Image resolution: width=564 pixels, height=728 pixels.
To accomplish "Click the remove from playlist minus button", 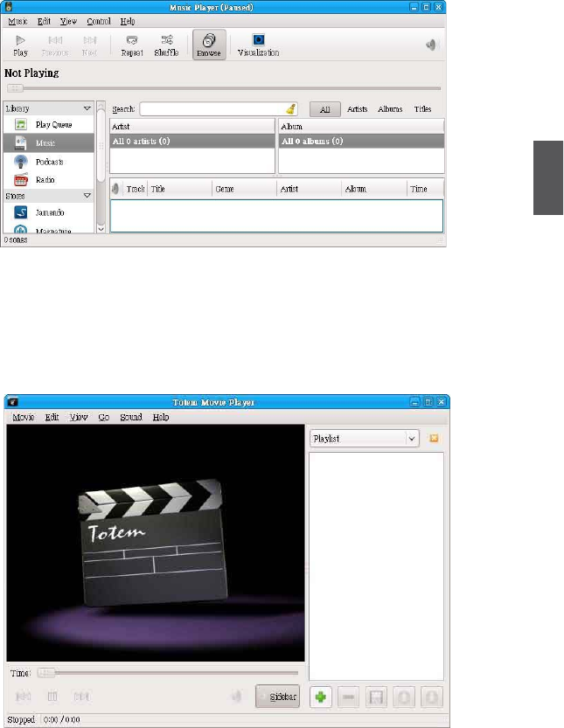I will coord(348,697).
